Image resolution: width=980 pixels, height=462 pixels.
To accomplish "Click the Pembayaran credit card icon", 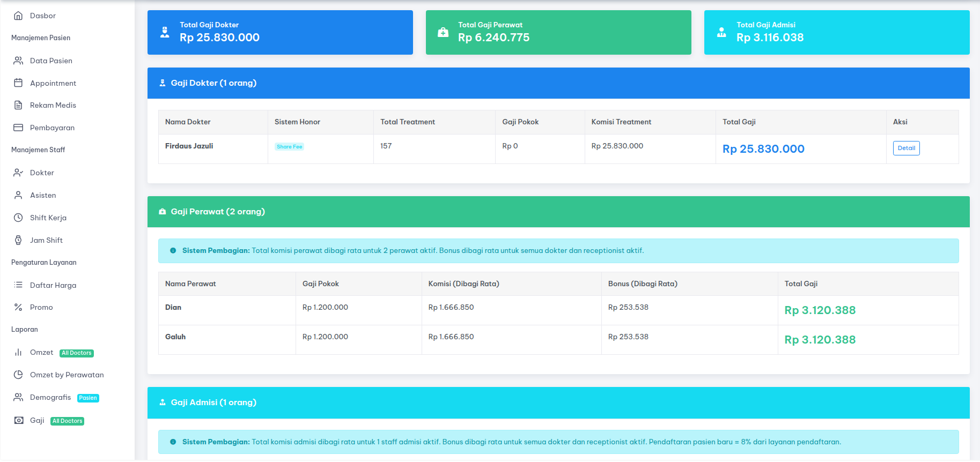I will (x=18, y=128).
